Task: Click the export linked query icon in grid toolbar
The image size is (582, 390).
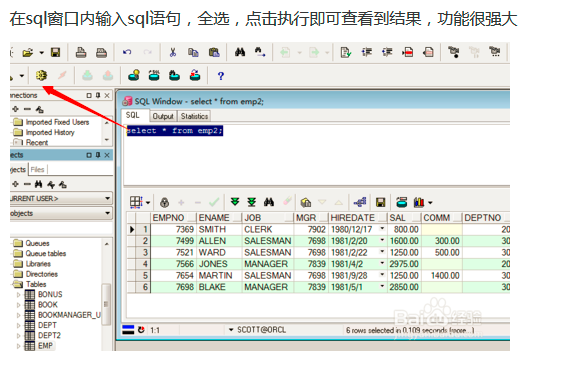Action: pyautogui.click(x=360, y=202)
